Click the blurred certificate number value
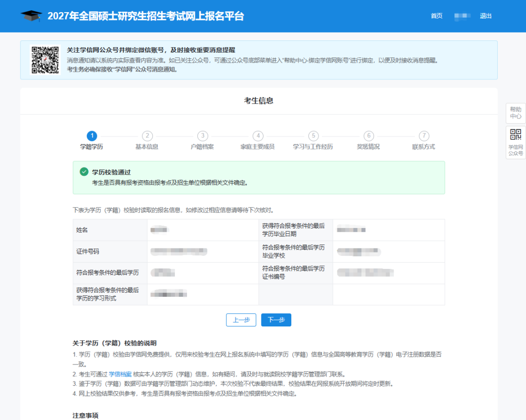The width and height of the screenshot is (526, 420). click(365, 273)
